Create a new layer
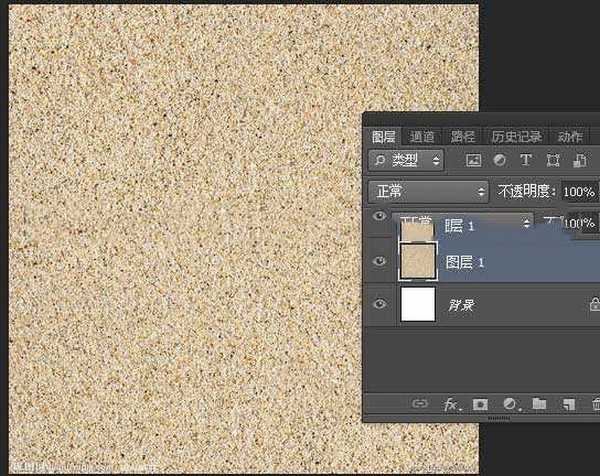The image size is (600, 476). [x=568, y=404]
